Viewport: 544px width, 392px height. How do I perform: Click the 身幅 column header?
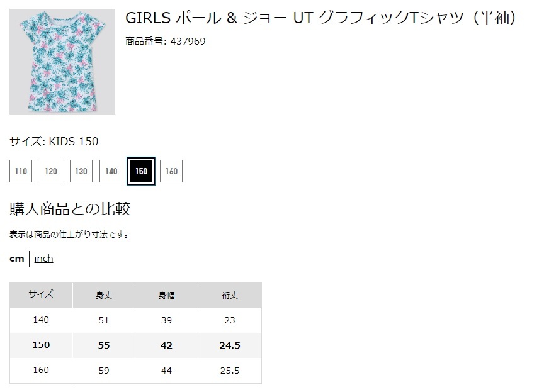point(166,294)
